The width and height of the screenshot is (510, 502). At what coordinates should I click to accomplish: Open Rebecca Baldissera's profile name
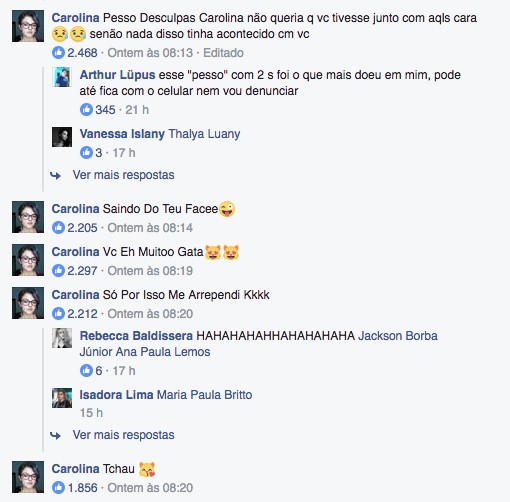tap(136, 336)
